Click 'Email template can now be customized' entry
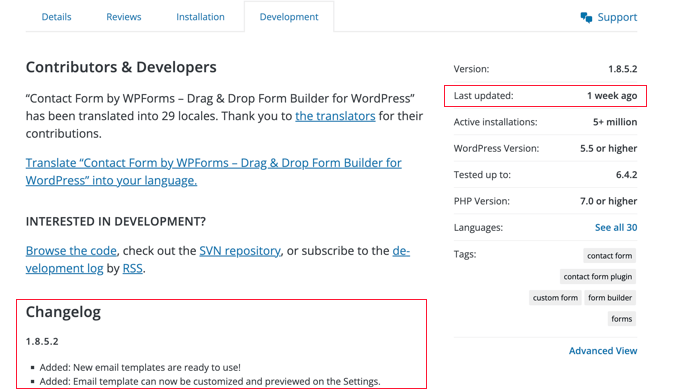This screenshot has height=389, width=680. point(210,382)
